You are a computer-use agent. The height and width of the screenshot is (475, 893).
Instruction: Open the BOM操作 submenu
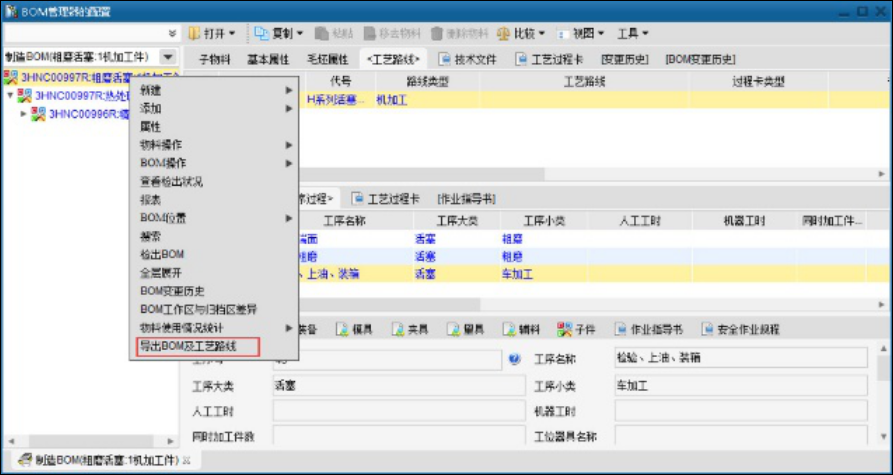(214, 163)
